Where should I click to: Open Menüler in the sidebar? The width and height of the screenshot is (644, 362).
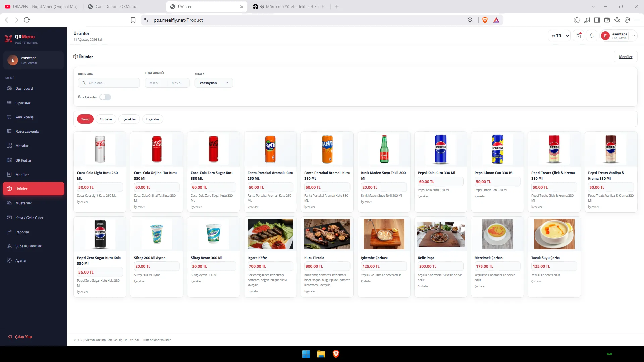[x=34, y=175]
